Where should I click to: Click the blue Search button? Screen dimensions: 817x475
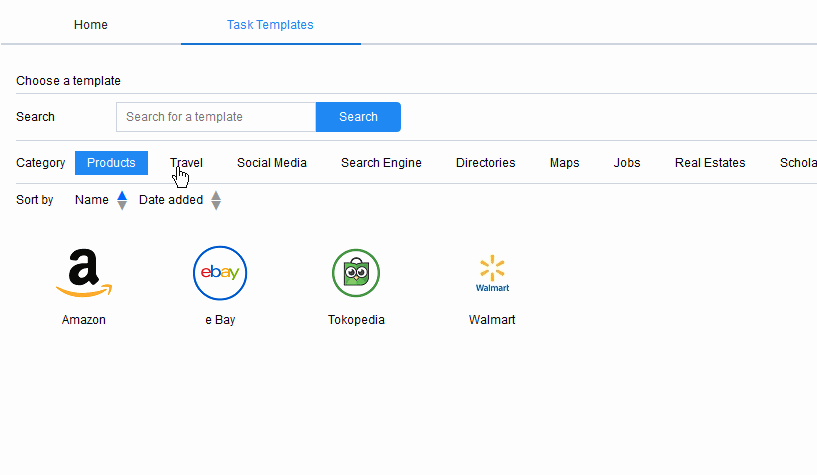(x=358, y=117)
